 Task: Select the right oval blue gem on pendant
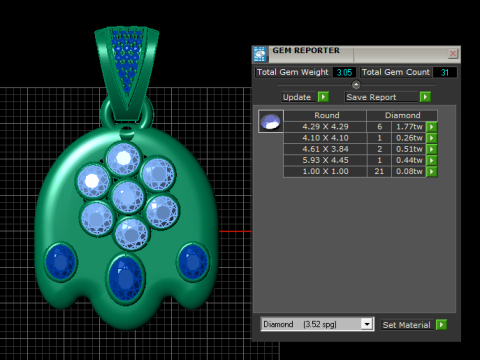[x=193, y=261]
